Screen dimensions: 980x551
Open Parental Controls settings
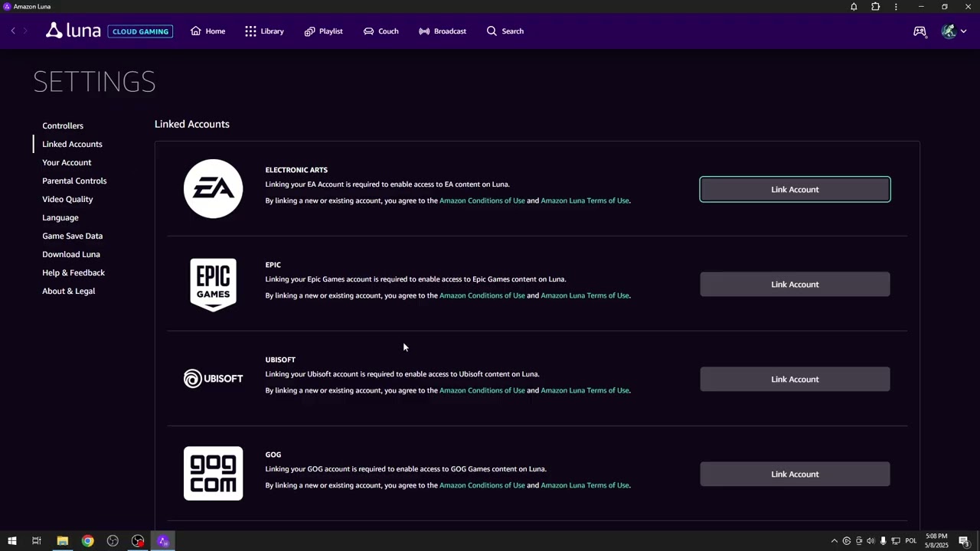click(x=74, y=181)
